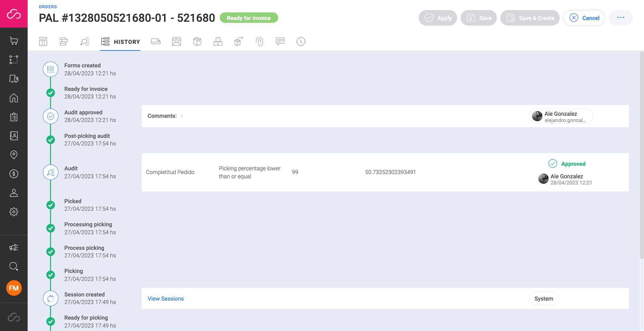The width and height of the screenshot is (644, 331).
Task: Open the clock activity log tab
Action: click(x=301, y=41)
